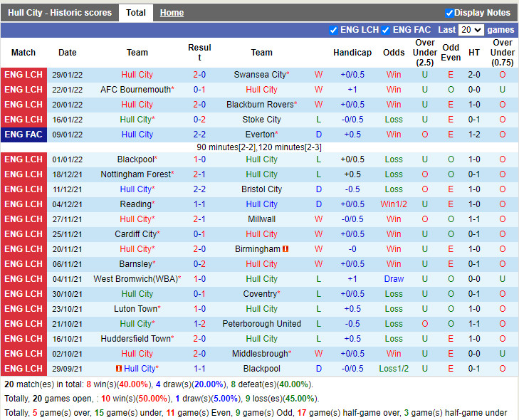Toggle the Display Notes checkbox

click(x=449, y=13)
